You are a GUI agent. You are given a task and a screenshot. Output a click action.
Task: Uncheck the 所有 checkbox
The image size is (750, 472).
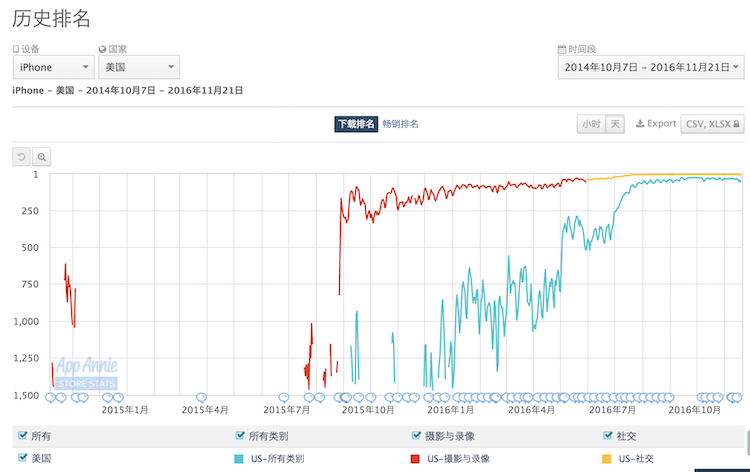pos(23,436)
